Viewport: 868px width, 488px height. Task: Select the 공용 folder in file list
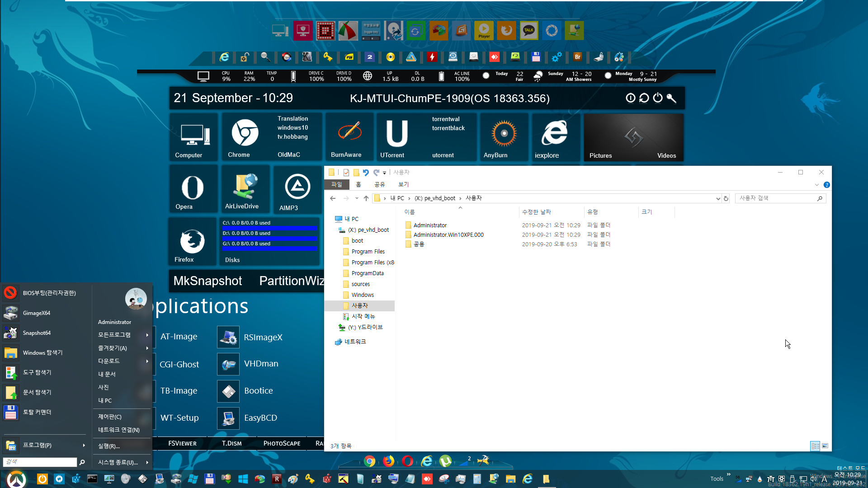click(419, 244)
